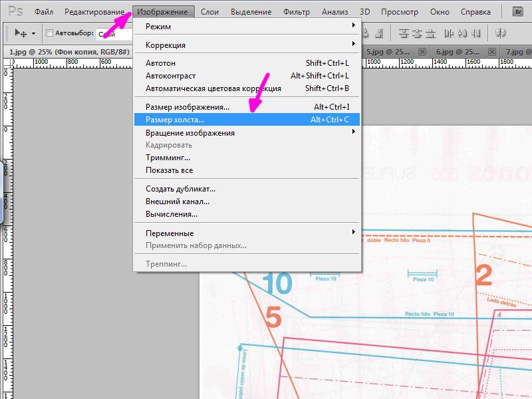Click Distribute top edges icon
Screen dimensions: 532x399
[x=403, y=33]
